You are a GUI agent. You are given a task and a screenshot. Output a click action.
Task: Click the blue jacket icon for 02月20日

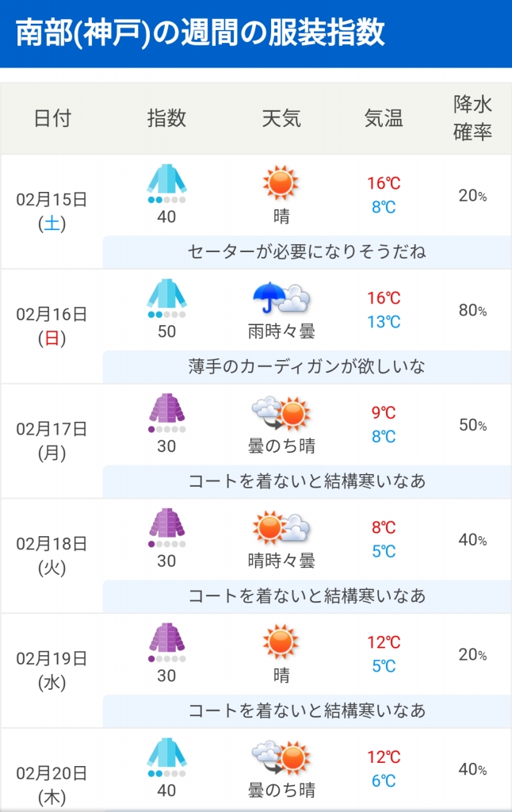coord(166,753)
